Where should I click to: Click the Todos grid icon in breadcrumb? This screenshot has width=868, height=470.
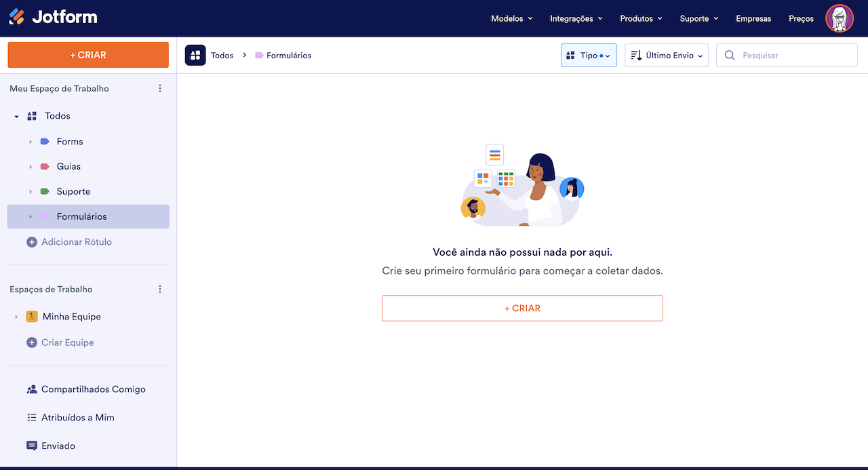tap(195, 56)
